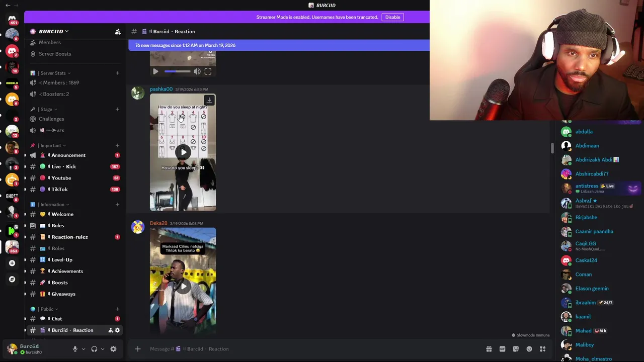Image resolution: width=644 pixels, height=362 pixels.
Task: Add a channel to Server Stats category
Action: pyautogui.click(x=117, y=73)
